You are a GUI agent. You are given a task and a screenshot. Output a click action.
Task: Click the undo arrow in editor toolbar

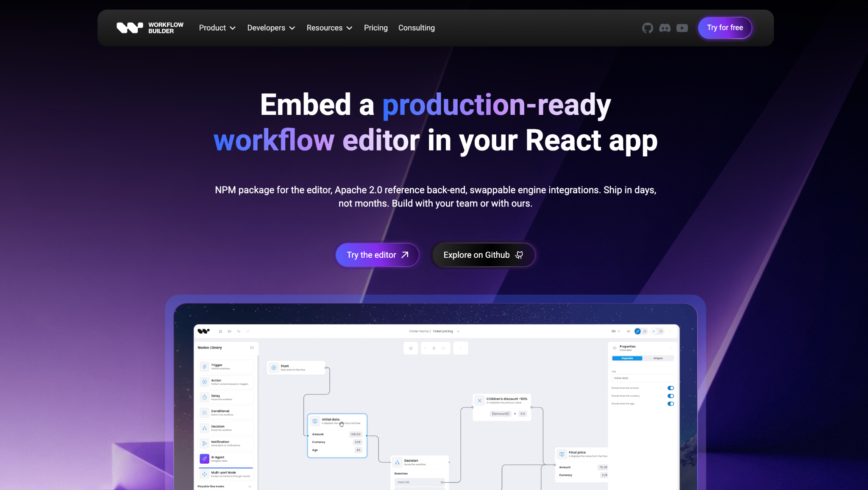[239, 331]
